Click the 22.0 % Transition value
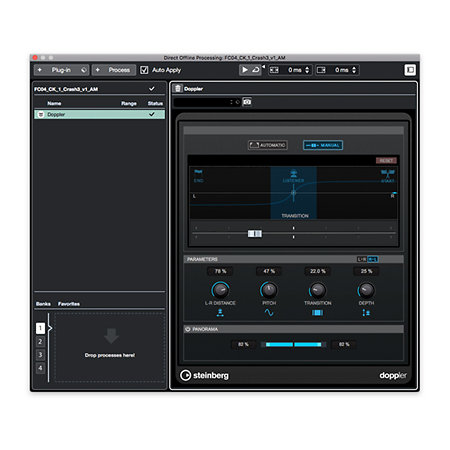This screenshot has height=450, width=450. pyautogui.click(x=318, y=271)
